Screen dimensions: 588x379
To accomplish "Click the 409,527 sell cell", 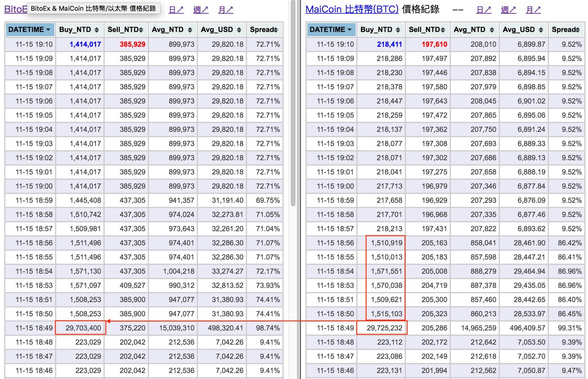I will [x=126, y=286].
